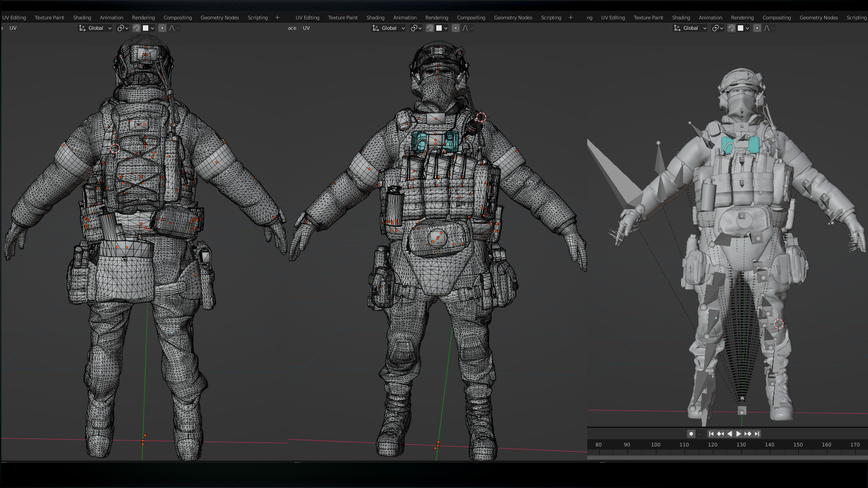Click the snap increment icon in right viewport
This screenshot has width=868, height=488.
[741, 28]
